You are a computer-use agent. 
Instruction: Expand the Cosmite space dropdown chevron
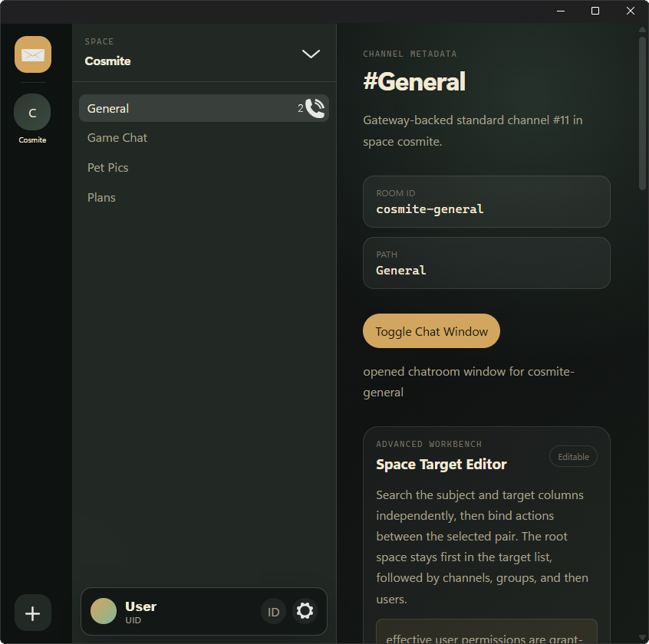pos(311,54)
